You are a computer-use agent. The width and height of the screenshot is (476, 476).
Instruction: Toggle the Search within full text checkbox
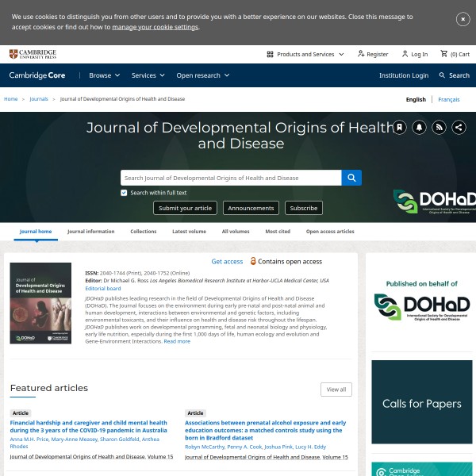tap(124, 193)
